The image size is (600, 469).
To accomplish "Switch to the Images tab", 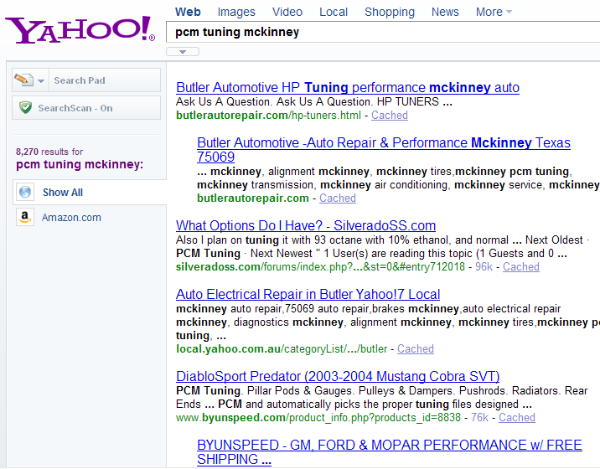I will (236, 12).
